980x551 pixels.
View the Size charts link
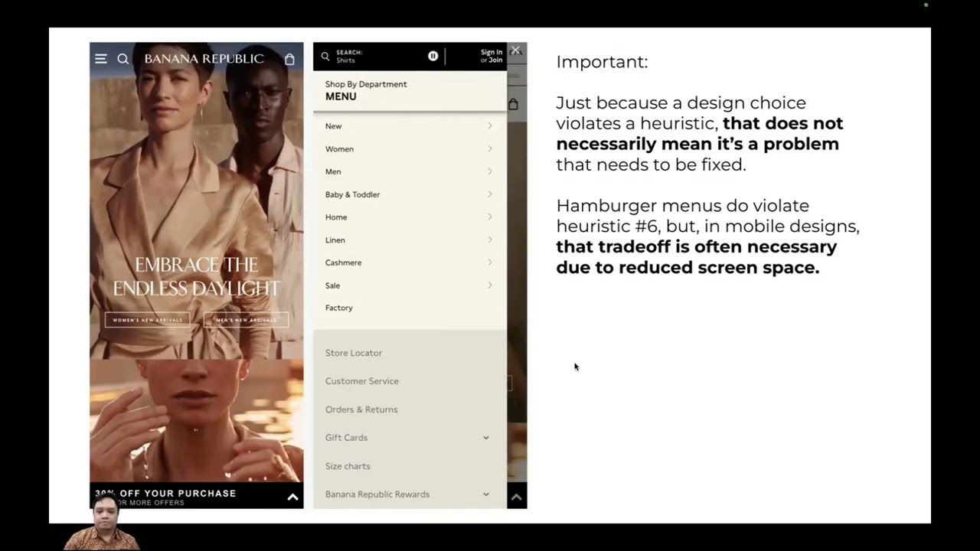coord(348,466)
